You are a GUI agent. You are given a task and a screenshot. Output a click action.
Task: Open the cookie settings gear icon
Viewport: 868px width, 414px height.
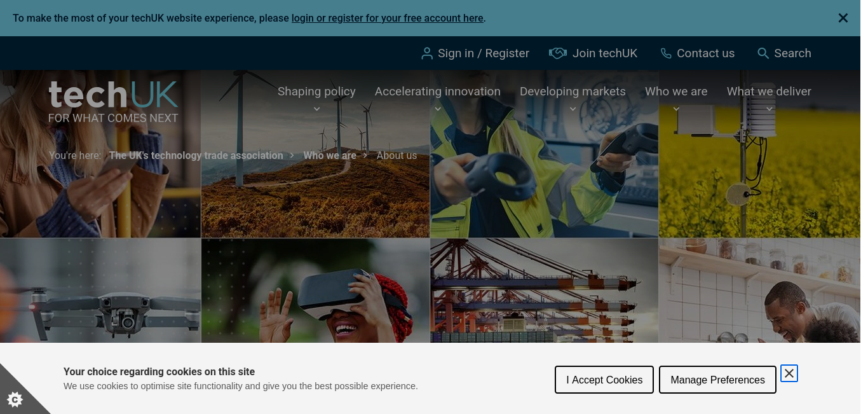pos(15,399)
